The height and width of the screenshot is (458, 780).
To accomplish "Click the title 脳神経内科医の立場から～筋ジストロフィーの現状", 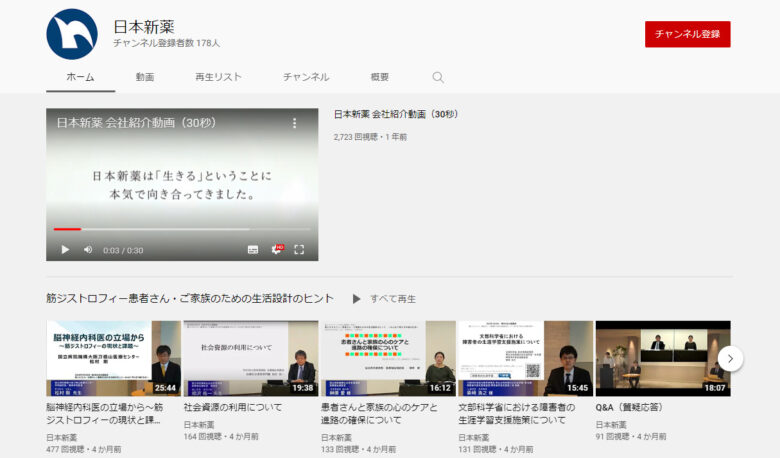I will [104, 414].
